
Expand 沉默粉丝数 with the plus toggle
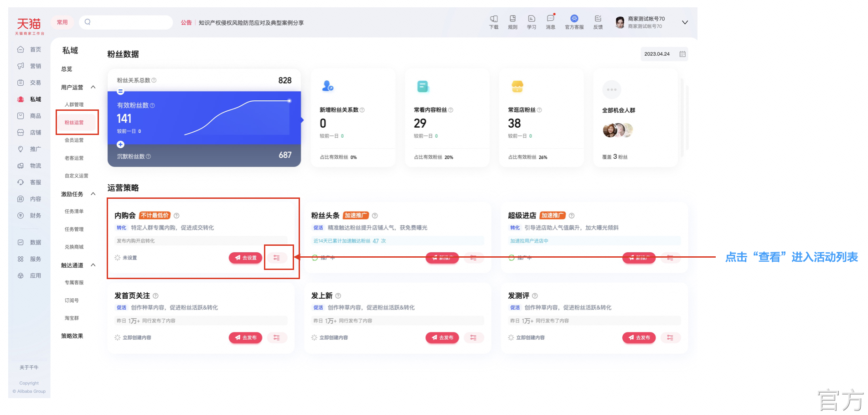point(120,145)
